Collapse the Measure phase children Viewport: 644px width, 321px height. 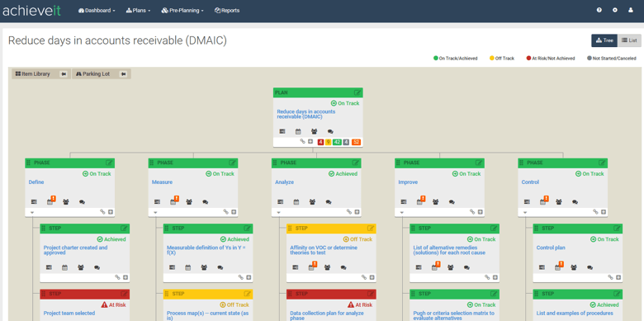tap(155, 213)
